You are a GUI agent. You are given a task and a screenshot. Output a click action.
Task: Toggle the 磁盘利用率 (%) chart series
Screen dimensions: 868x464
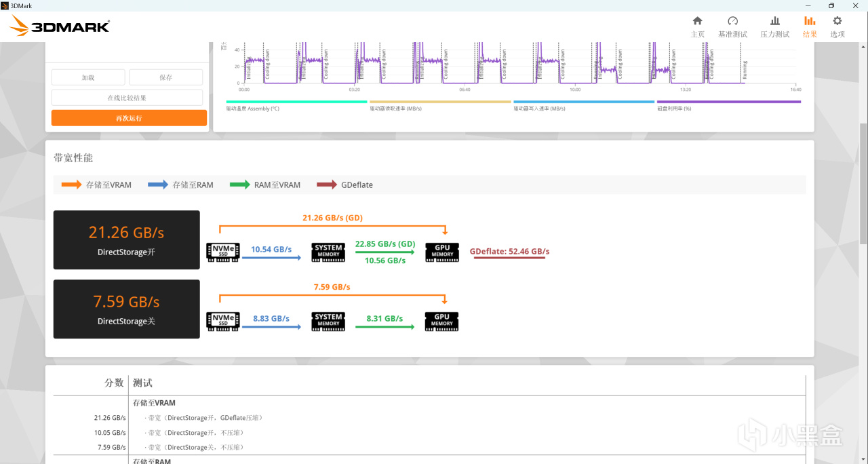coord(729,104)
